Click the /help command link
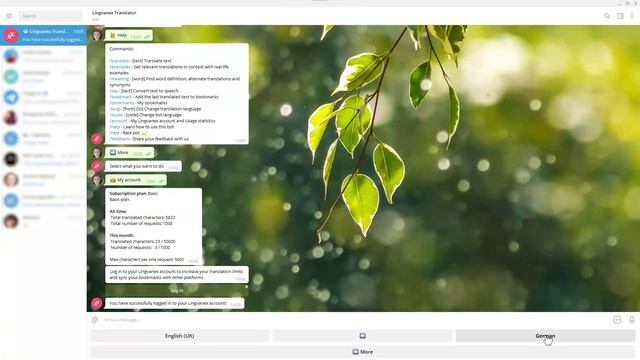The image size is (640, 360). 115,127
